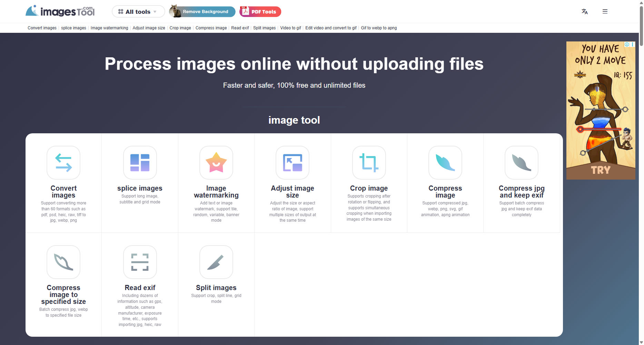Open the Adjust image size icon
Screen dimensions: 644x345
[x=293, y=163]
